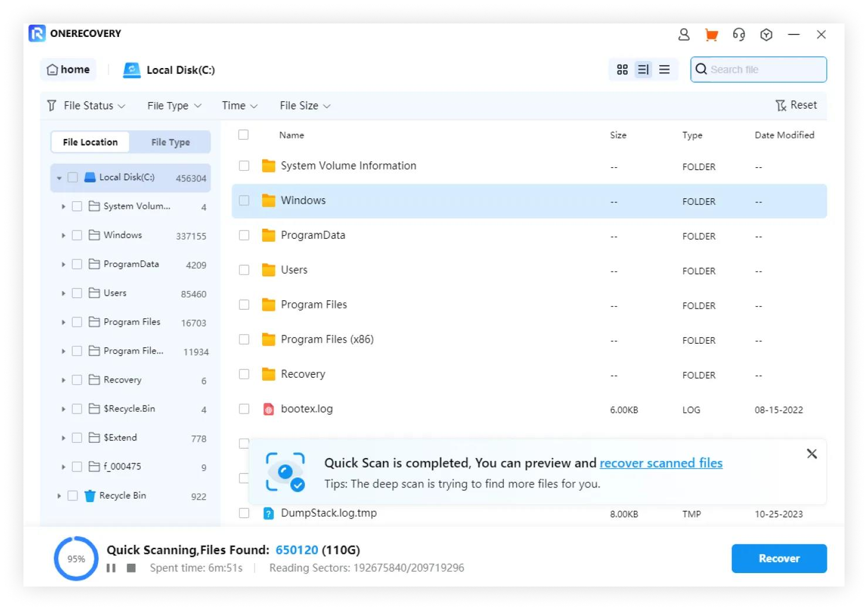Open the shopping cart icon
Screen dimensions: 868x610
[x=711, y=35]
